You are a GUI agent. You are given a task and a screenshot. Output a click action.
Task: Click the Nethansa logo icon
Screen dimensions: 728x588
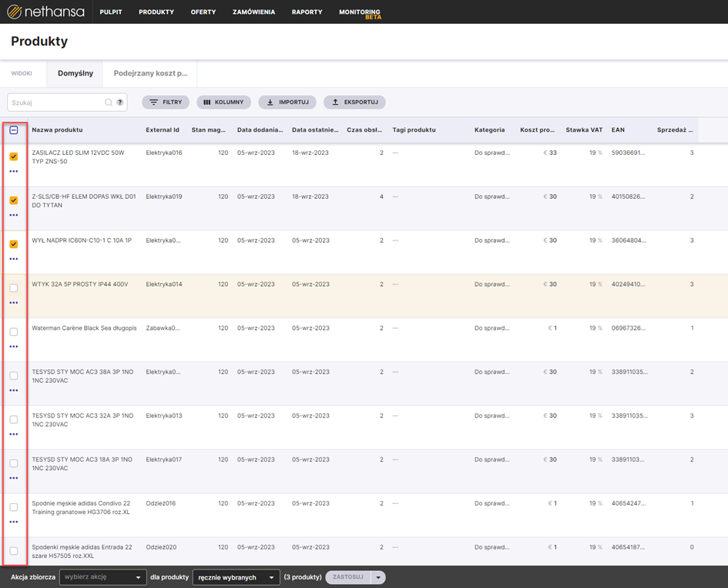tap(15, 12)
